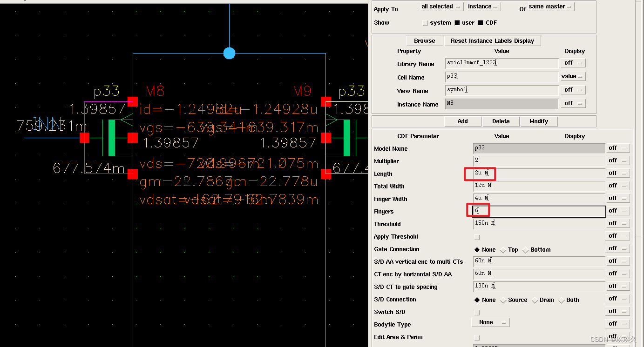644x347 pixels.
Task: Click the Library Name value field
Action: [x=502, y=63]
